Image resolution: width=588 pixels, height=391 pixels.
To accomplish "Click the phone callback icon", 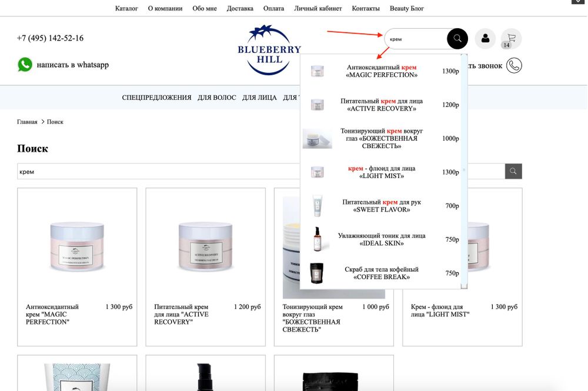I will tap(514, 66).
